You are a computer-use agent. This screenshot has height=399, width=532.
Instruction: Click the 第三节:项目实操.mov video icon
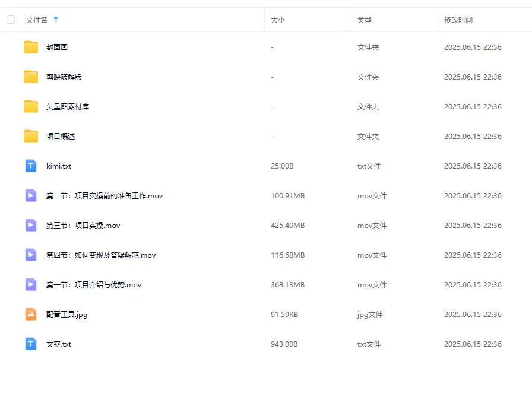point(31,225)
